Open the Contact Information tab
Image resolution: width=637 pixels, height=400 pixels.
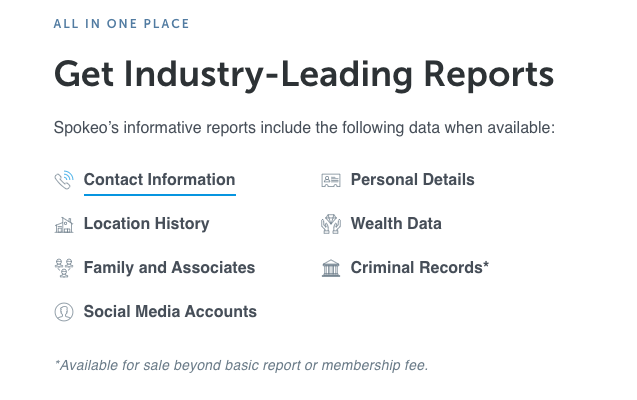pos(159,180)
